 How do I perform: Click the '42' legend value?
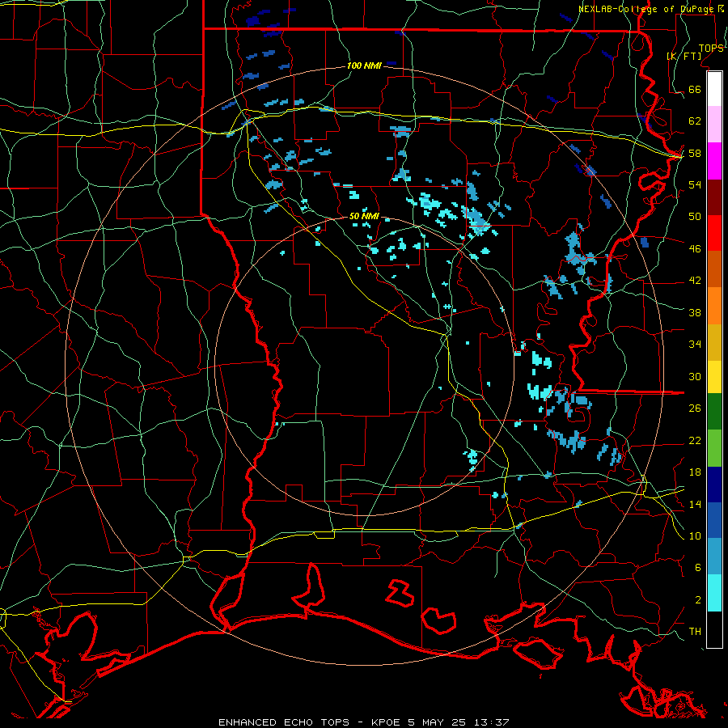(695, 281)
